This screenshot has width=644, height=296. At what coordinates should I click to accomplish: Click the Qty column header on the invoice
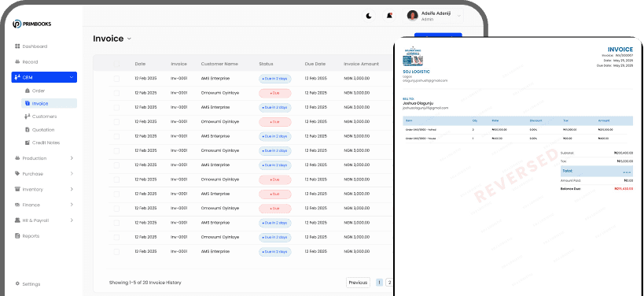click(475, 120)
